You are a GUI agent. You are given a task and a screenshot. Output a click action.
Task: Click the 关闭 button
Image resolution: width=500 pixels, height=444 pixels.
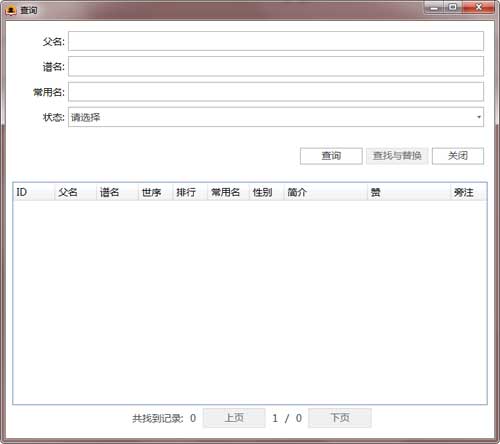pyautogui.click(x=458, y=156)
